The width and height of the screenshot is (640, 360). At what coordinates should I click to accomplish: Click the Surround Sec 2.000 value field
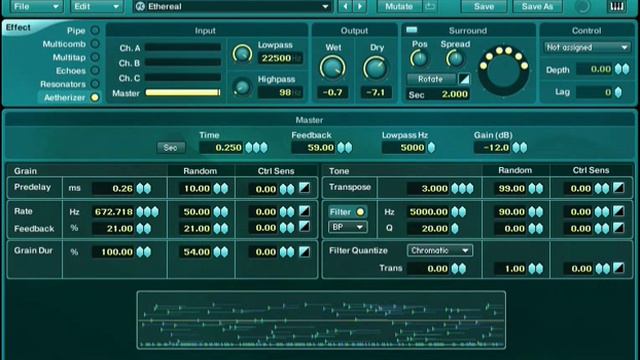coord(438,95)
